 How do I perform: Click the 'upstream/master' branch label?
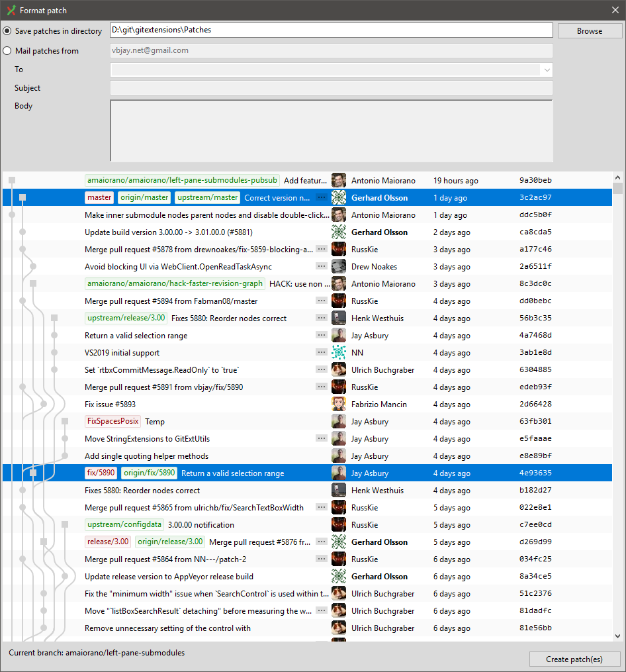[207, 197]
